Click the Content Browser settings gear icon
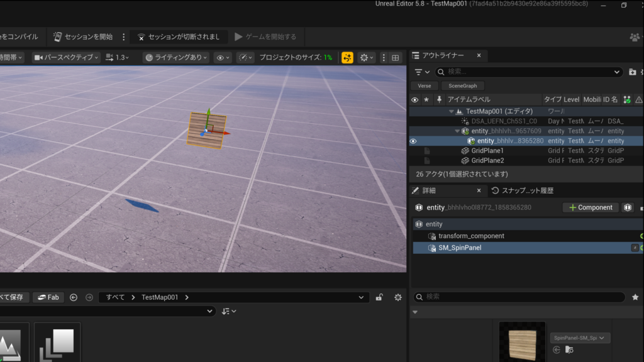Image resolution: width=644 pixels, height=362 pixels. [397, 297]
